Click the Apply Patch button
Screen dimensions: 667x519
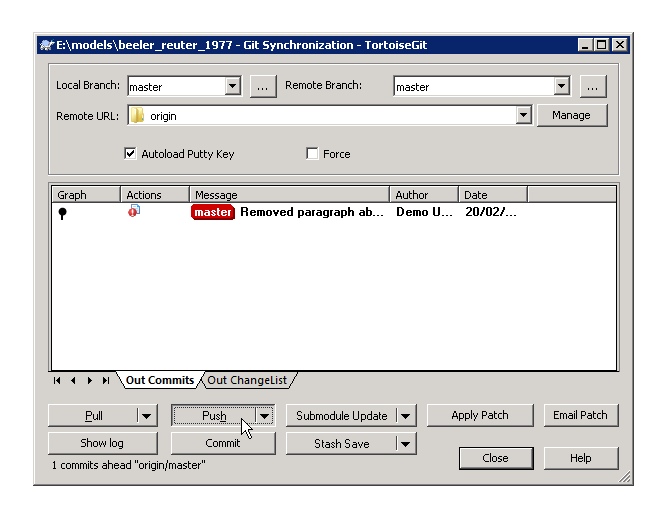click(480, 415)
